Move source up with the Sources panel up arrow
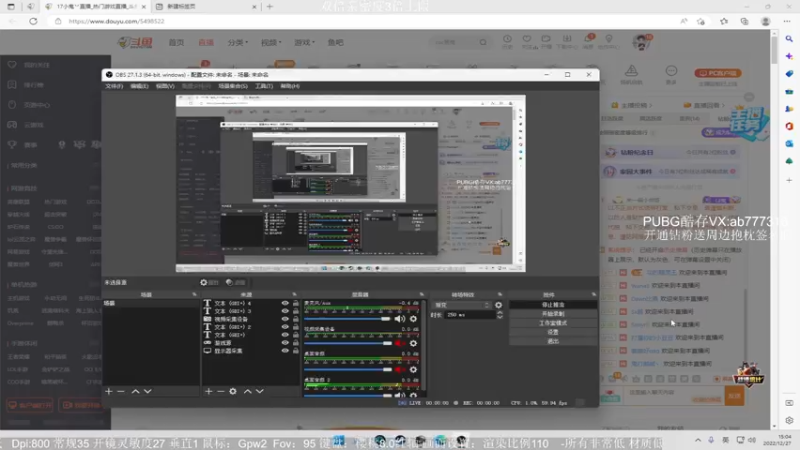Screen dimensions: 800x450 (x=247, y=391)
